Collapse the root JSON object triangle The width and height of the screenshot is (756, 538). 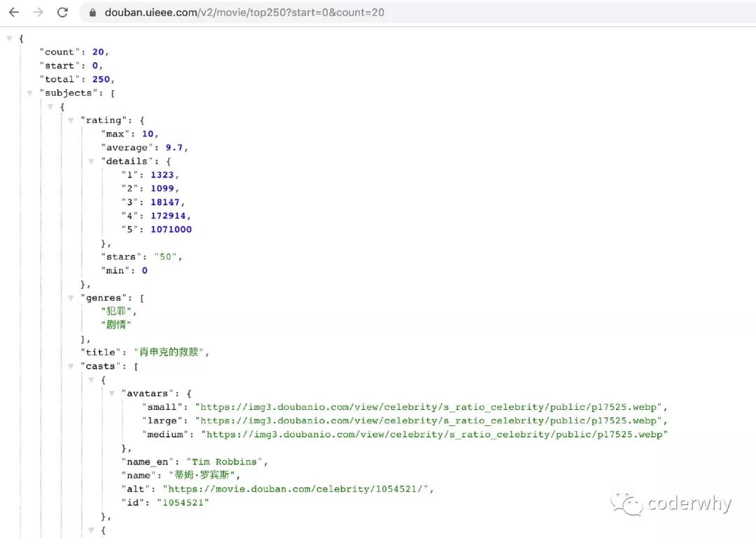pos(9,38)
